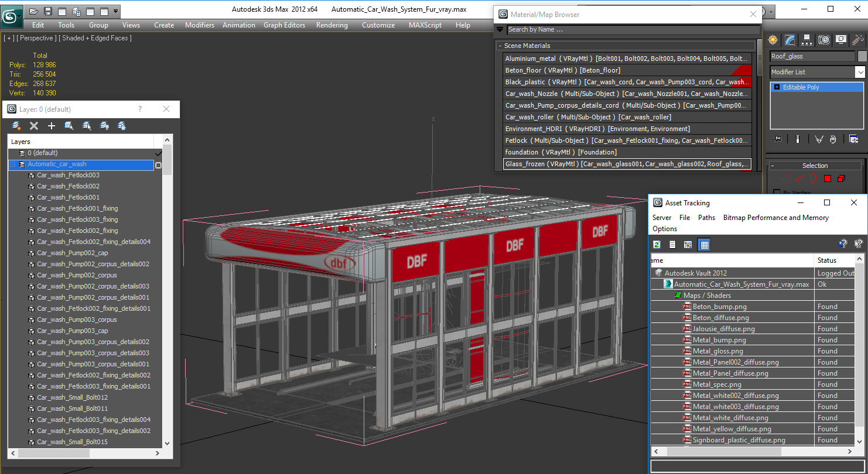
Task: Open the Paths menu in Asset Tracking
Action: [706, 218]
